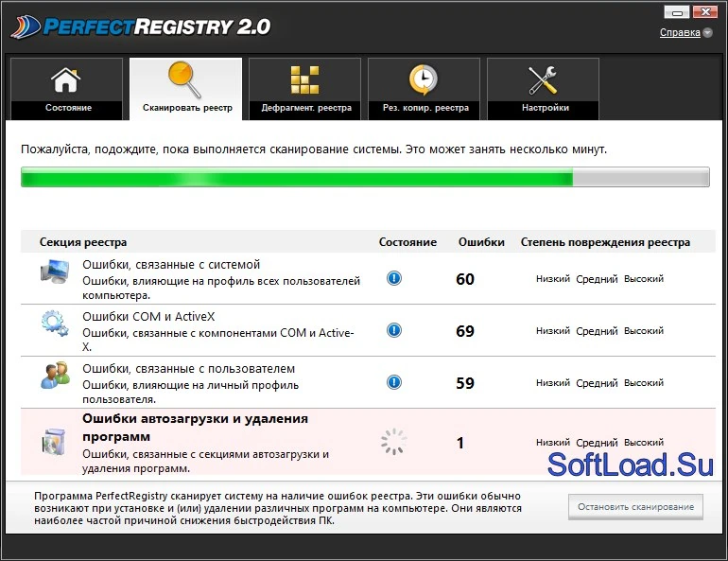This screenshot has width=728, height=561.
Task: Click Состояние column header in table
Action: (407, 242)
